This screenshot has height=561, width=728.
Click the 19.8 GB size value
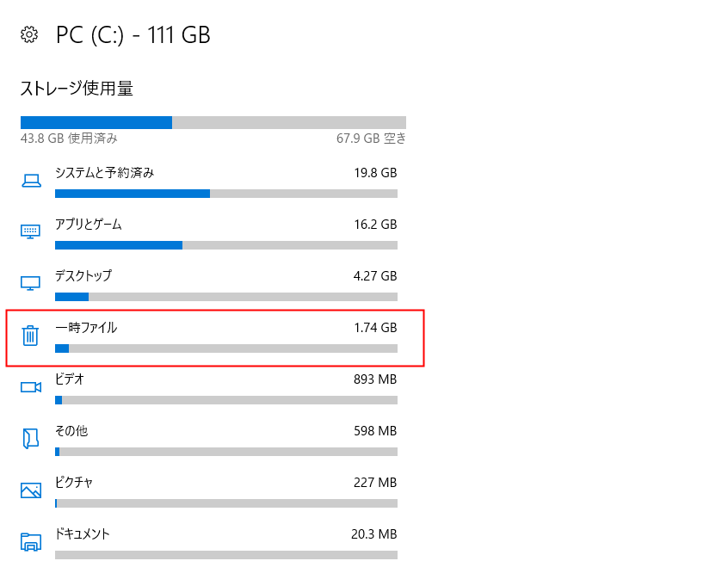(x=375, y=173)
